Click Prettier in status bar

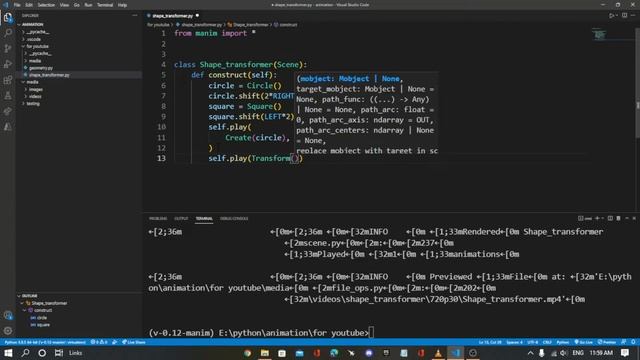pos(607,342)
